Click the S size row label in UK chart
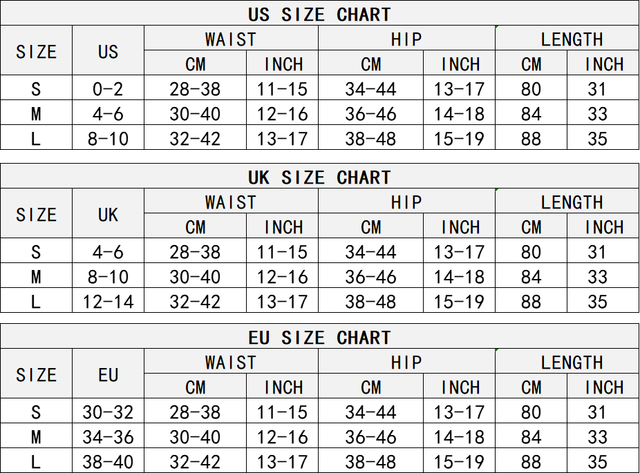 pos(36,252)
